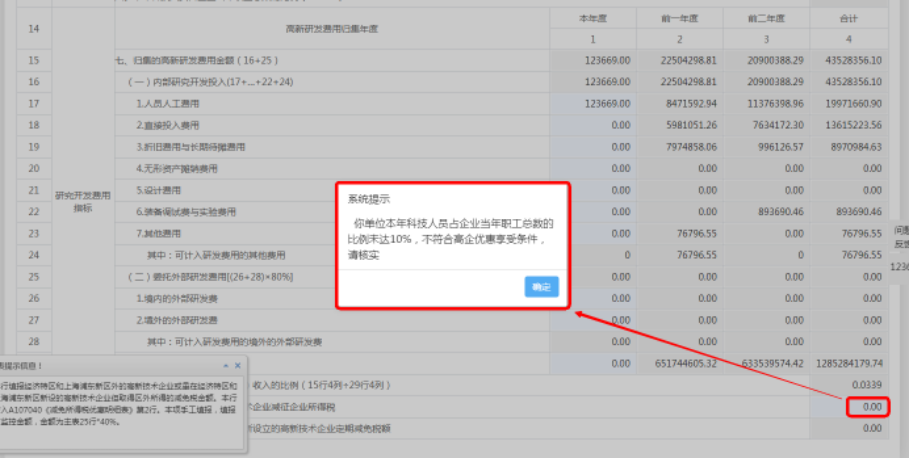Click 本年度 field for 2.直接投入费用

point(593,125)
